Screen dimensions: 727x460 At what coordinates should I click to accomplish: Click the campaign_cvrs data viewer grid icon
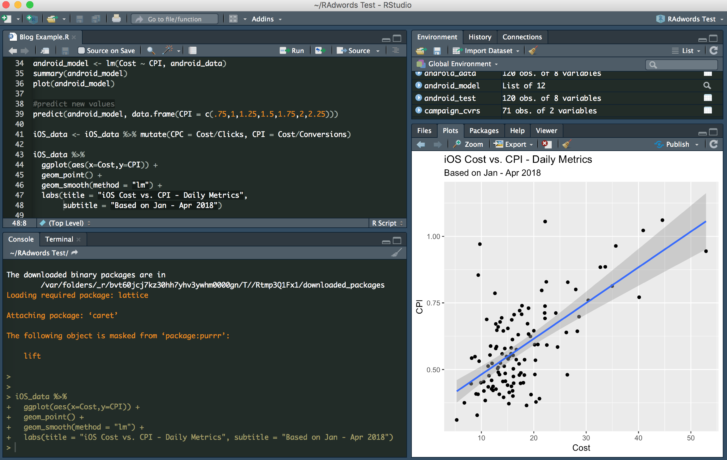click(707, 111)
